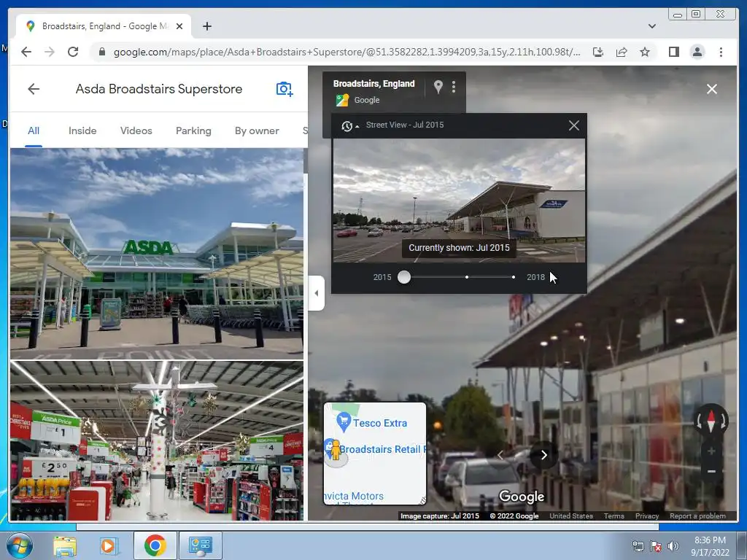Reload the Google Maps page
Image resolution: width=747 pixels, height=560 pixels.
pyautogui.click(x=73, y=52)
